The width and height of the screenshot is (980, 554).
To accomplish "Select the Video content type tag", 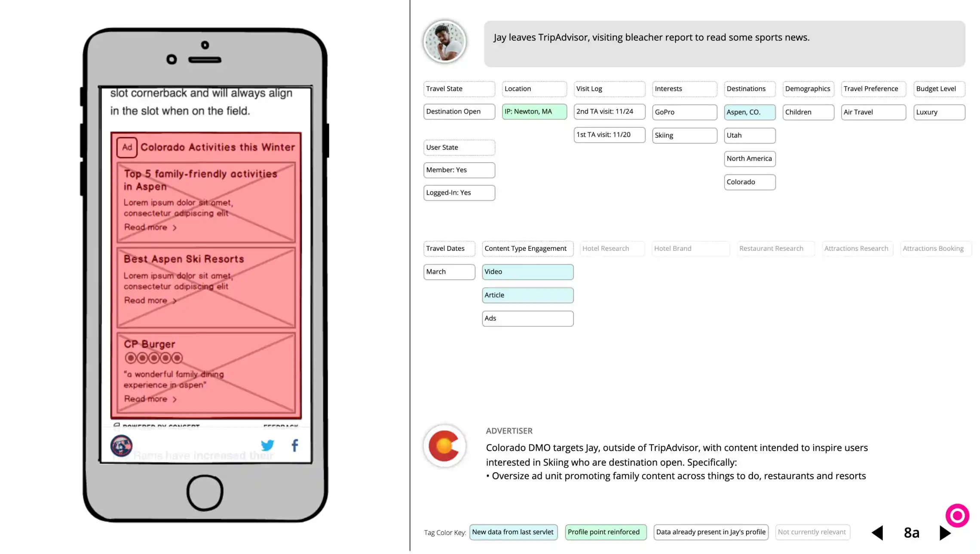I will [x=528, y=271].
